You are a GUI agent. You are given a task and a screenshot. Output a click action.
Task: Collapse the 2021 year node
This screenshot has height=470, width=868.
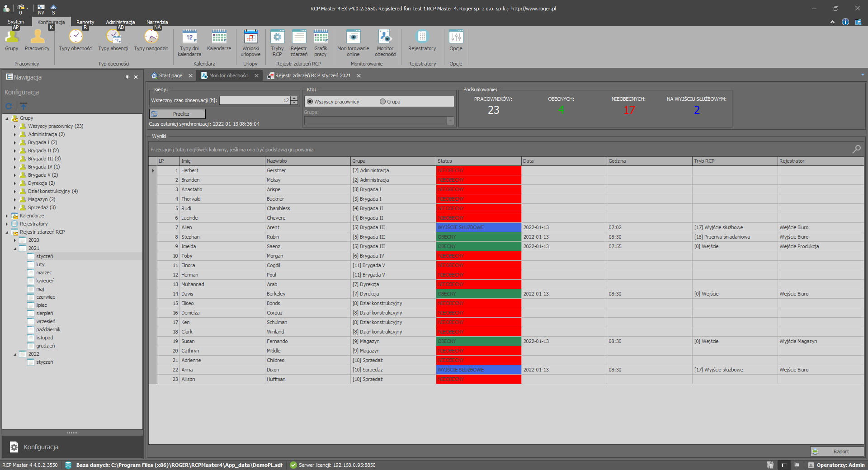pyautogui.click(x=15, y=249)
